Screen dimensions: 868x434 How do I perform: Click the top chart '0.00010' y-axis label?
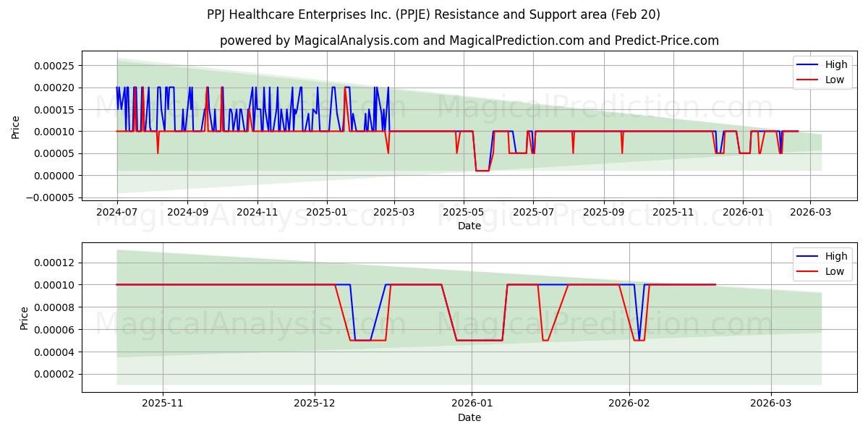[54, 132]
